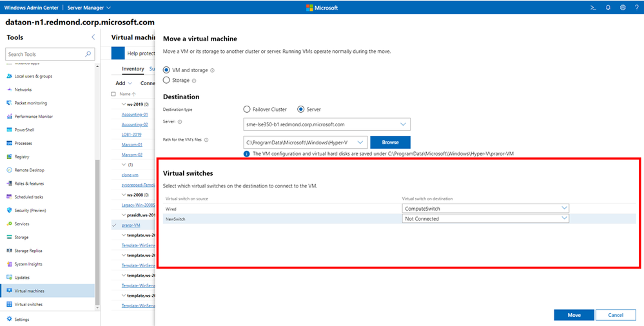Viewport: 644px width, 326px height.
Task: Open Performance Monitor tool
Action: click(x=33, y=117)
